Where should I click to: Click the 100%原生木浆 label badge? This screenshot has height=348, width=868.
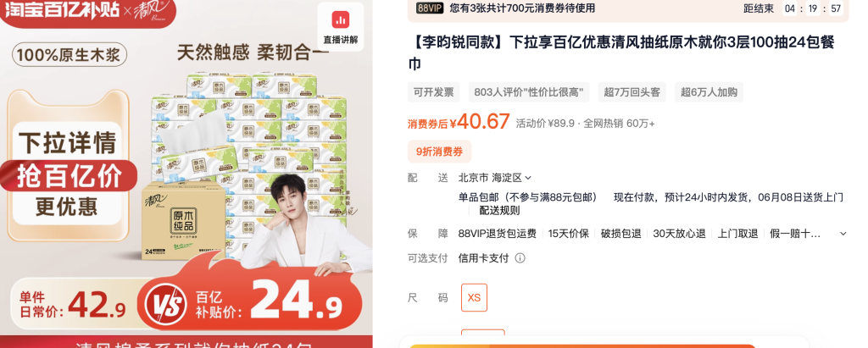(x=70, y=55)
